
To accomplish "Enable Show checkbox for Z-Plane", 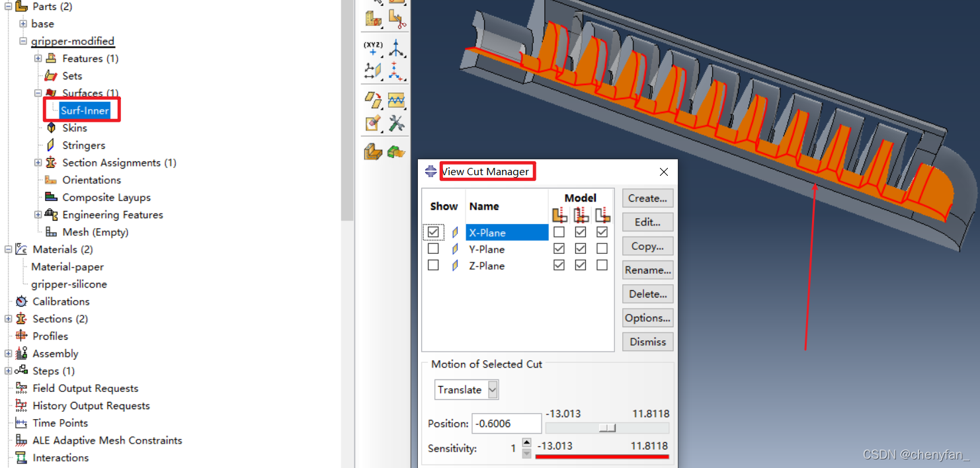I will (x=433, y=265).
